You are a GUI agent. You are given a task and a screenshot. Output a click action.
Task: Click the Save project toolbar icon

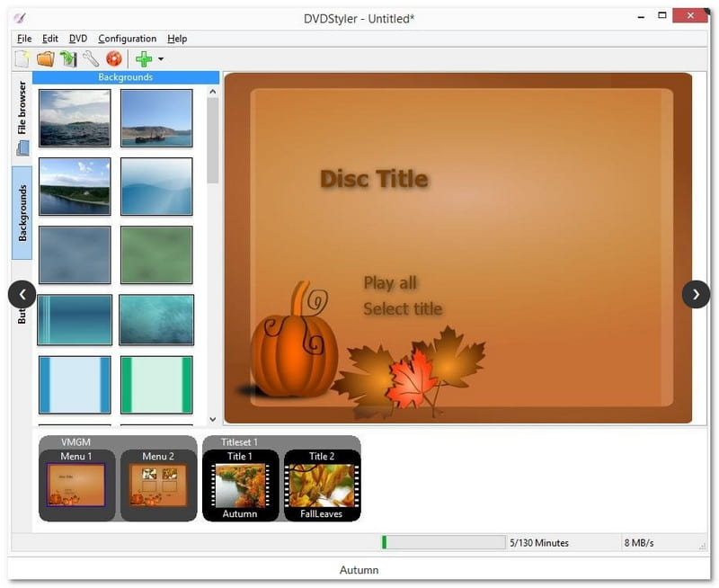point(68,59)
